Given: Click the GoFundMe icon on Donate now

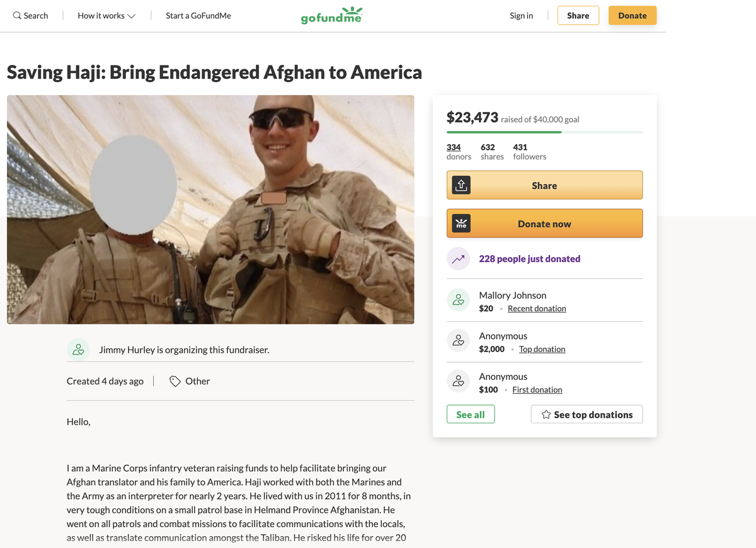Looking at the screenshot, I should tap(461, 224).
